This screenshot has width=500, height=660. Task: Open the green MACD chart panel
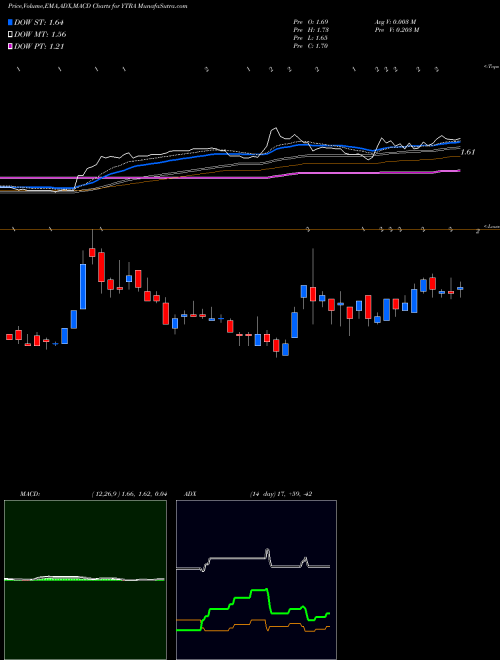tap(85, 580)
